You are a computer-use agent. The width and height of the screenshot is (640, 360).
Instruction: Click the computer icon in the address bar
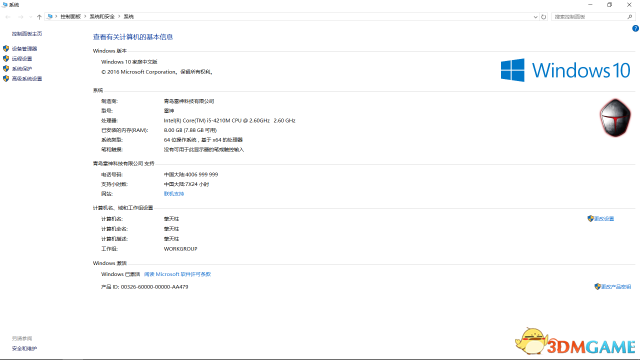(x=50, y=17)
